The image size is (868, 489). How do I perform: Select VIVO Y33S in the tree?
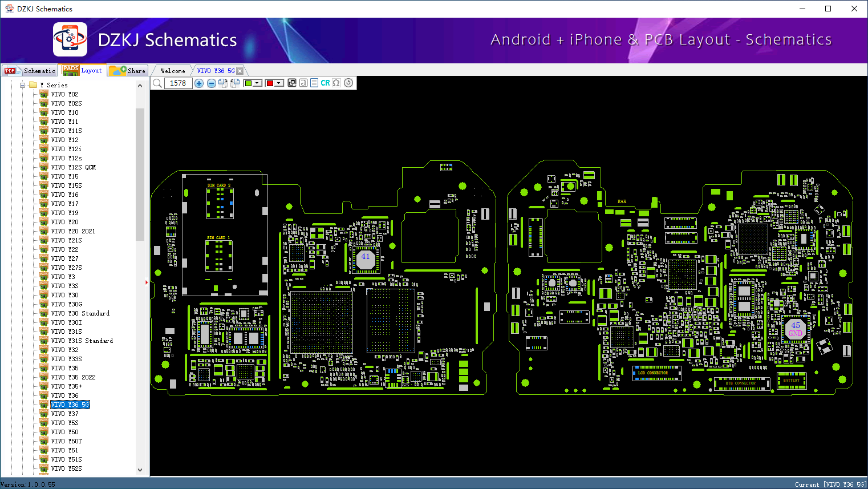click(x=66, y=359)
